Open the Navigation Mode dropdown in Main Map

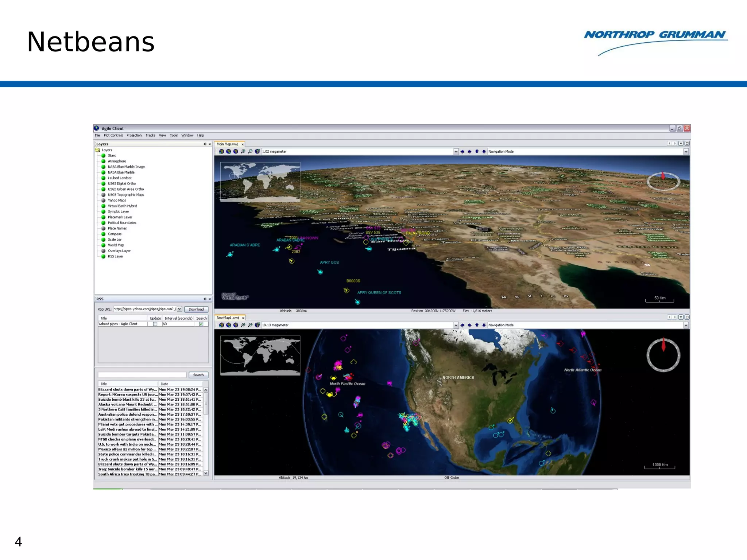coord(686,152)
